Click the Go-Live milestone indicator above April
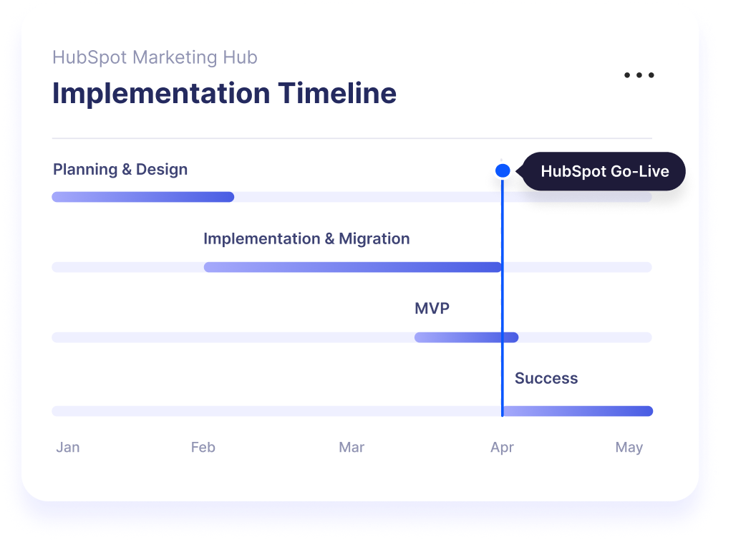The image size is (756, 540). click(503, 170)
